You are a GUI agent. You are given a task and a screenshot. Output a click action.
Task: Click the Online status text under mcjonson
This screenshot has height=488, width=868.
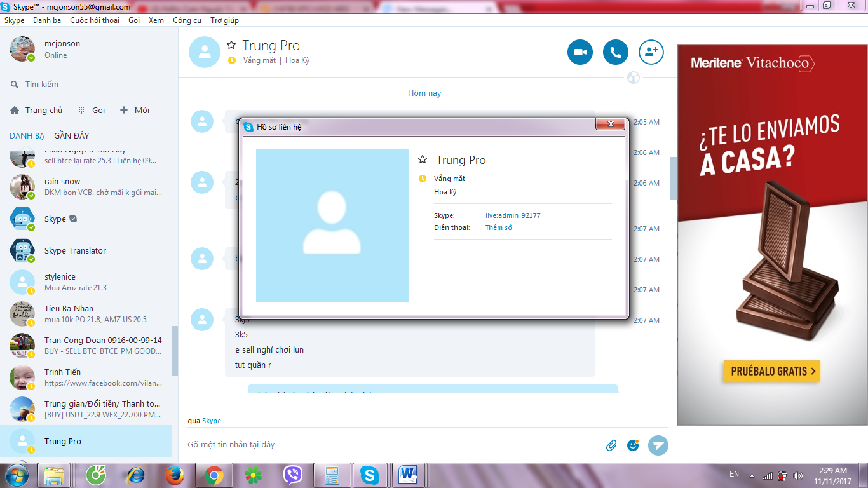56,55
